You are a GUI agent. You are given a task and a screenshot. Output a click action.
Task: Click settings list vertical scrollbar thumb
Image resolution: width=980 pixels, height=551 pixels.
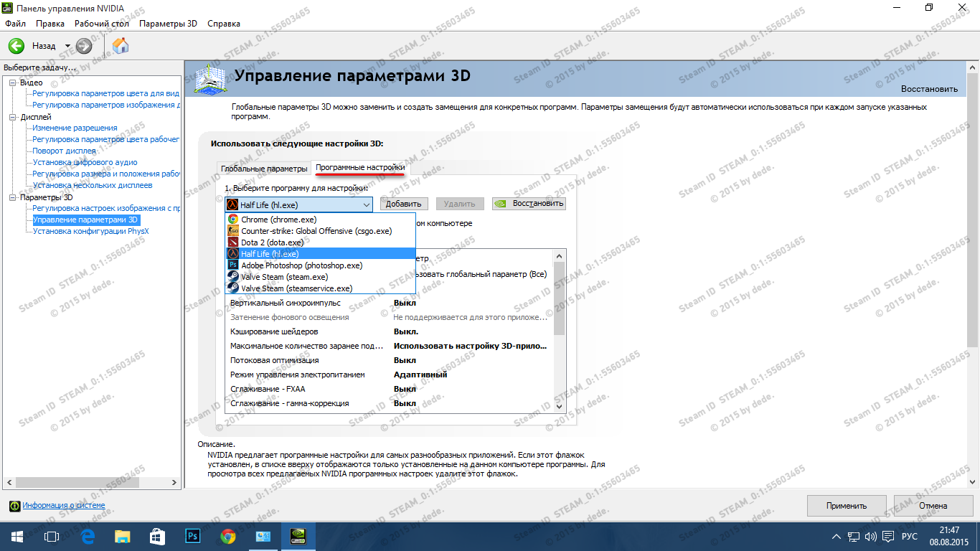pyautogui.click(x=560, y=297)
